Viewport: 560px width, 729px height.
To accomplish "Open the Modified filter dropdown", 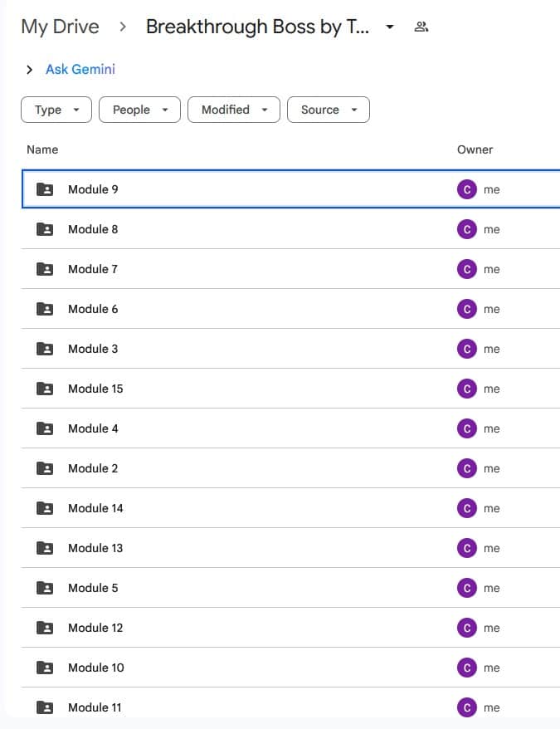I will [234, 110].
